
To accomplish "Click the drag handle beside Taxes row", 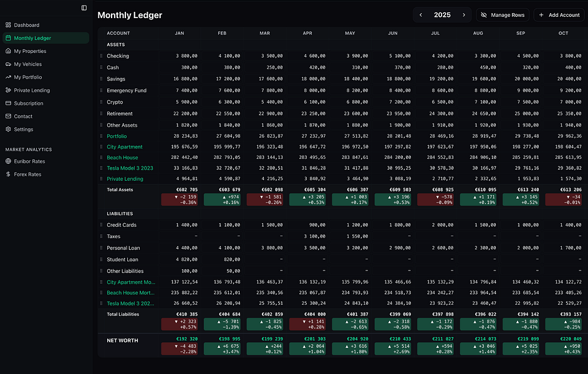I will (101, 236).
